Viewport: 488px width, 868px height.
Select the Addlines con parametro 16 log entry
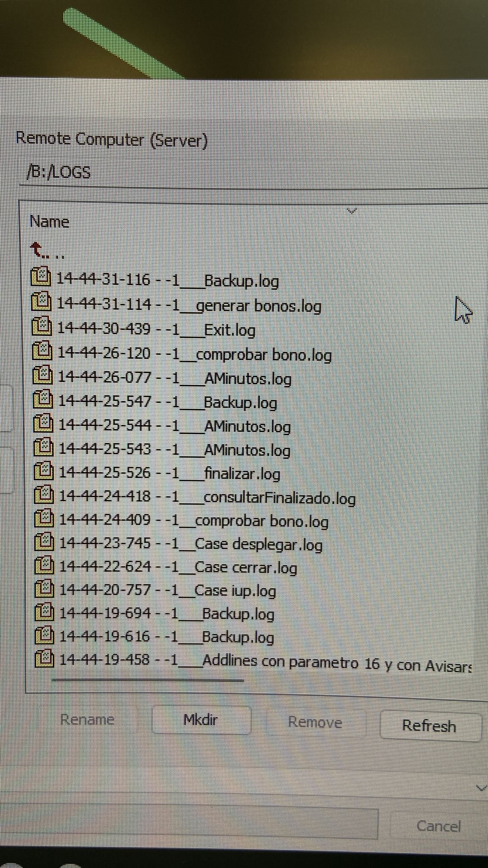coord(253,660)
